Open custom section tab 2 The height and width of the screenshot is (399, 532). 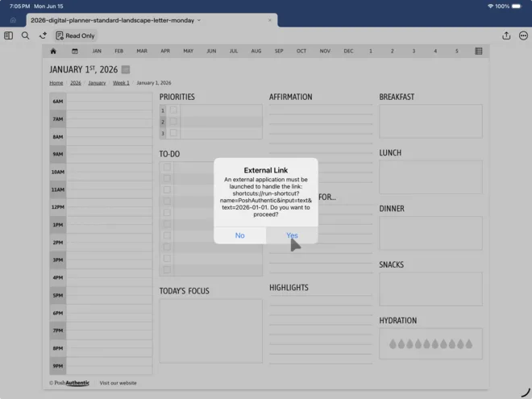click(x=393, y=52)
